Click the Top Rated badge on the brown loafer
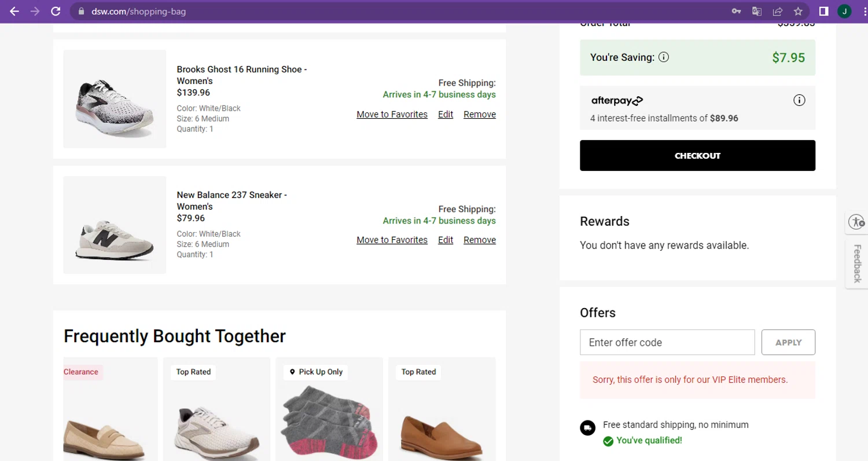Image resolution: width=868 pixels, height=461 pixels. tap(418, 372)
